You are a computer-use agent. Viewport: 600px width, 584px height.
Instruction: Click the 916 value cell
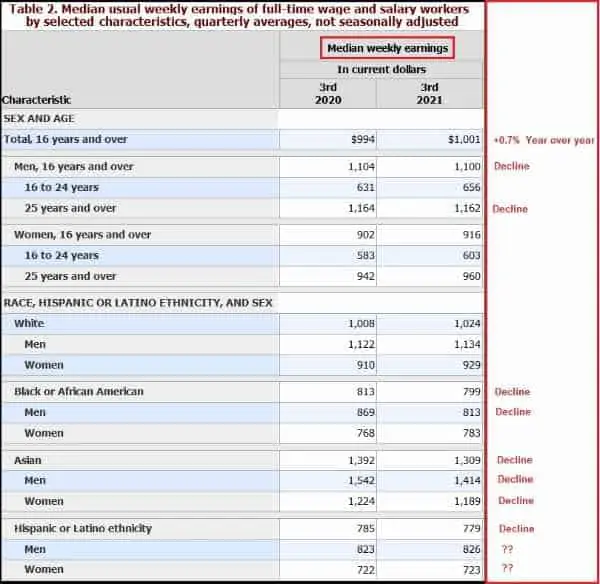point(430,235)
